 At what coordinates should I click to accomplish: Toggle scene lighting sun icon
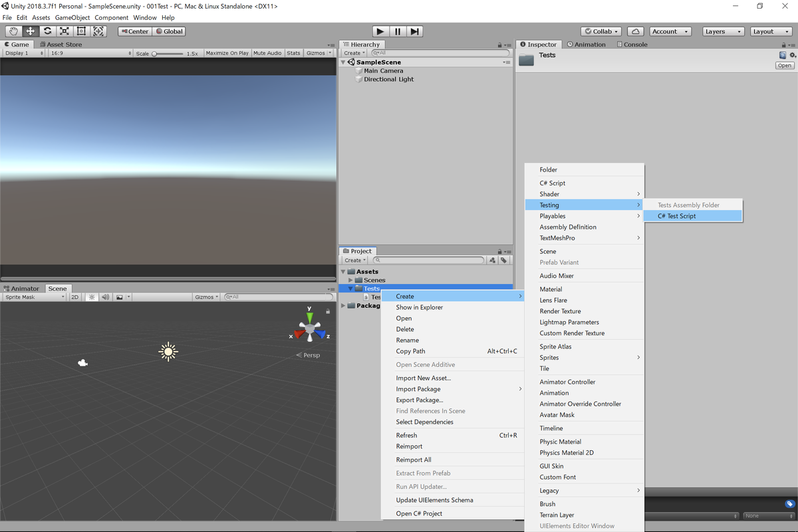coord(92,297)
